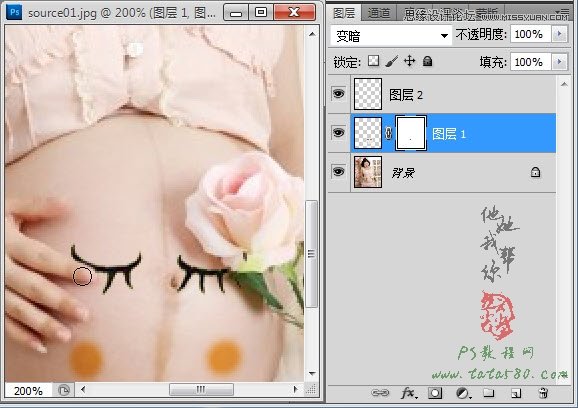
Task: Create a new layer
Action: pyautogui.click(x=516, y=394)
